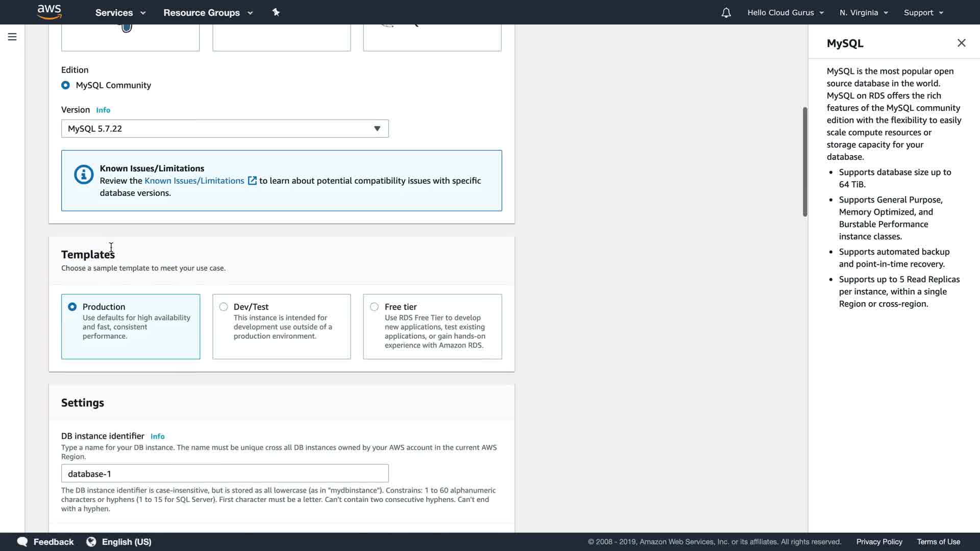Expand the N. Virginia region selector

tap(864, 13)
